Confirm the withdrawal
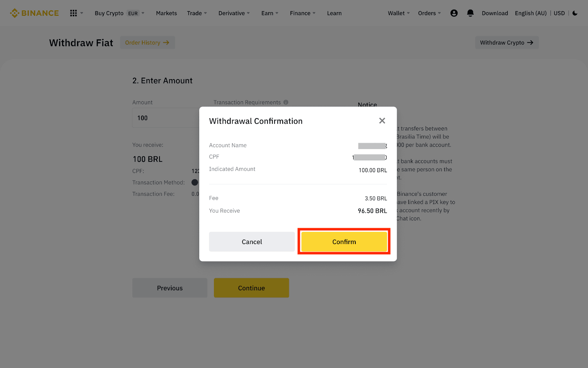Image resolution: width=588 pixels, height=368 pixels. (344, 242)
